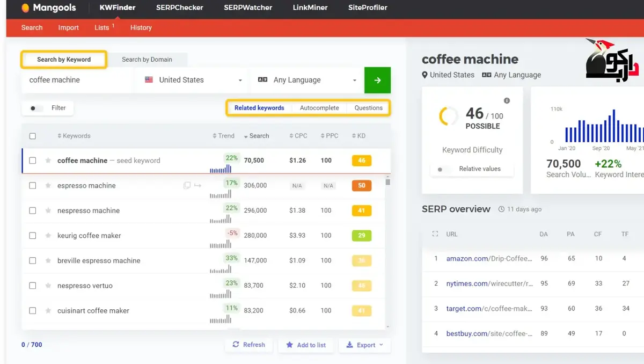This screenshot has width=644, height=364.
Task: Click the green KD 29 badge
Action: tap(362, 236)
